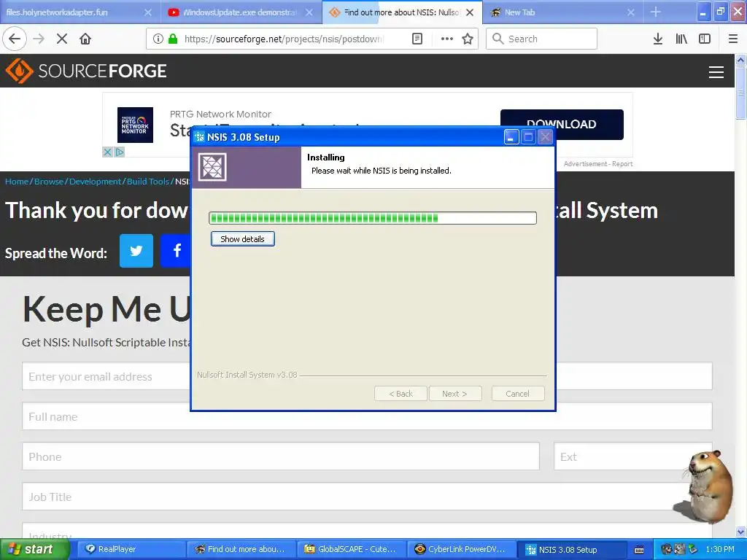
Task: Open a new browser tab
Action: coord(656,12)
